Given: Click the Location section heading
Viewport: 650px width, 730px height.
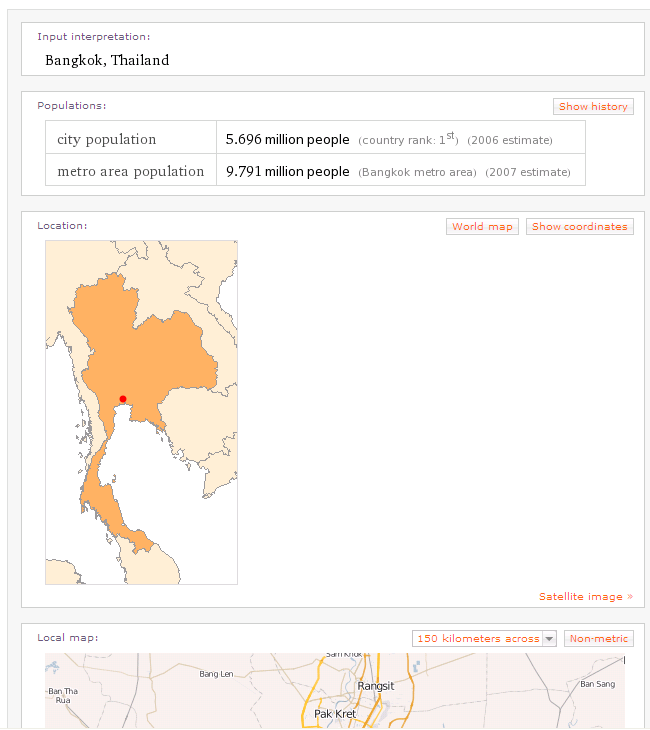Looking at the screenshot, I should click(x=62, y=226).
